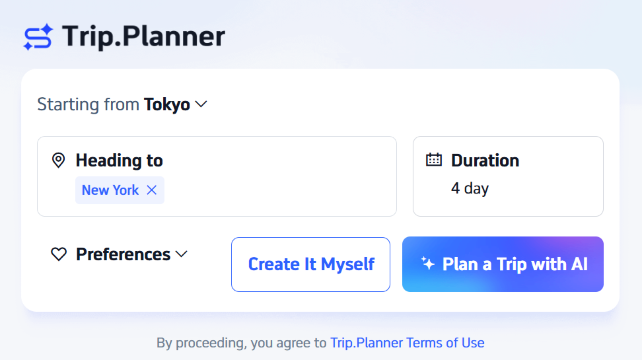Click the Heading to label

coord(119,160)
